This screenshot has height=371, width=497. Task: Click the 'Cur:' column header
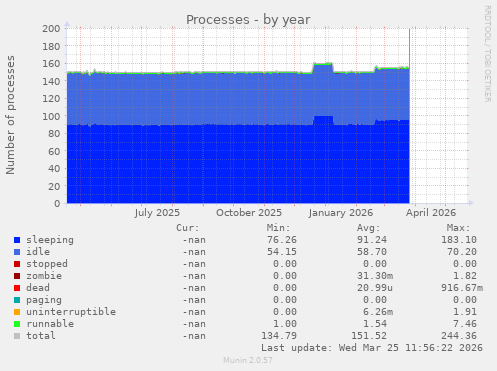pyautogui.click(x=188, y=228)
